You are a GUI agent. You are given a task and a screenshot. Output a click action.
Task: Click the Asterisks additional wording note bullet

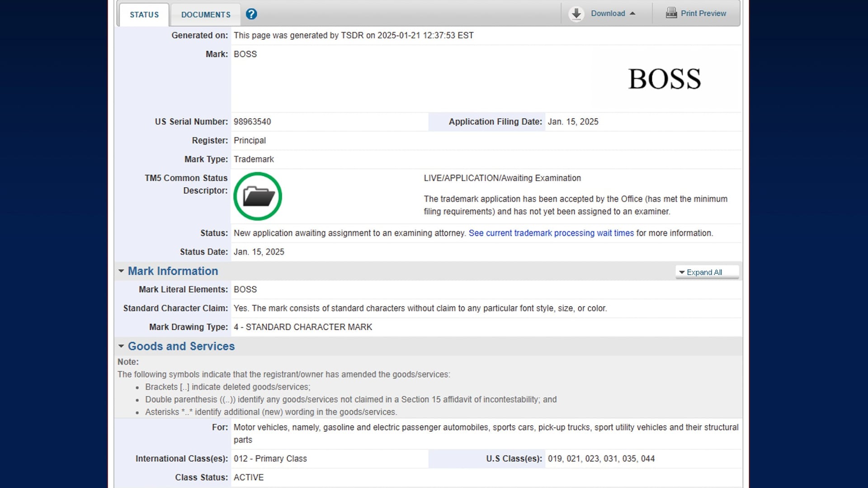click(271, 412)
